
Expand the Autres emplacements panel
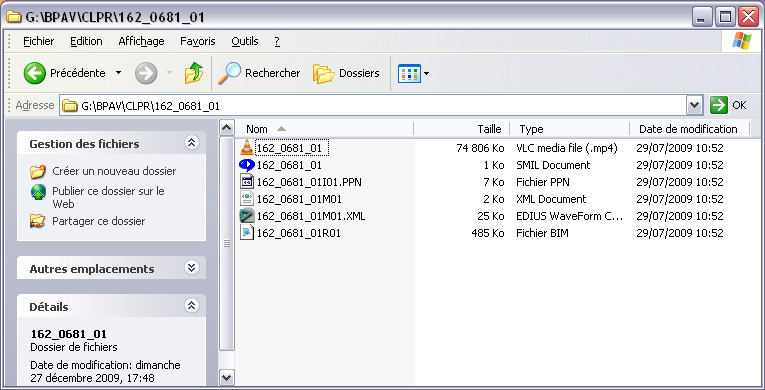(x=191, y=267)
